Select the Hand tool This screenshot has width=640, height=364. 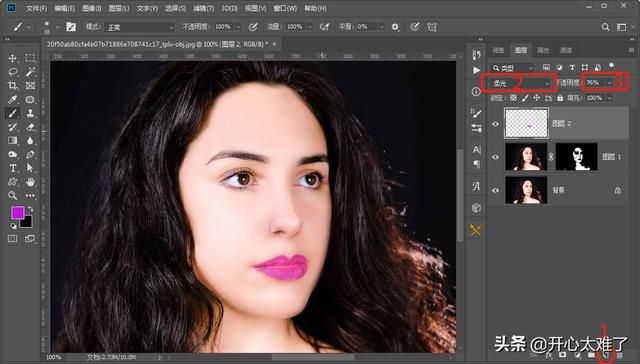(30, 182)
